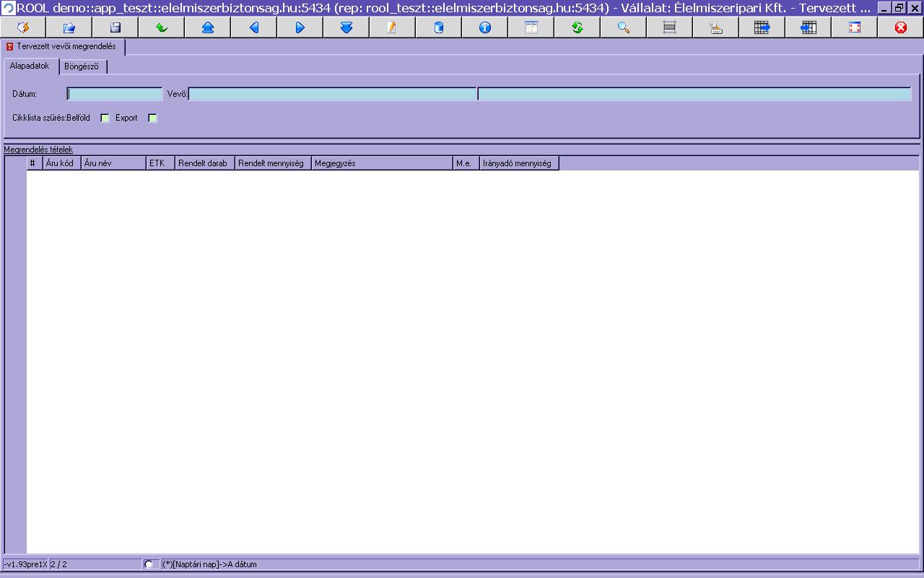Toggle the status bar radio indicator

pyautogui.click(x=149, y=564)
